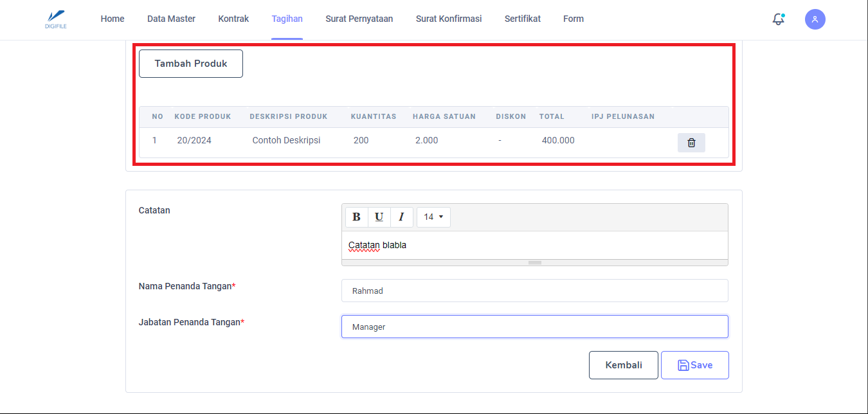
Task: Toggle bold formatting in Catatan editor
Action: point(356,217)
